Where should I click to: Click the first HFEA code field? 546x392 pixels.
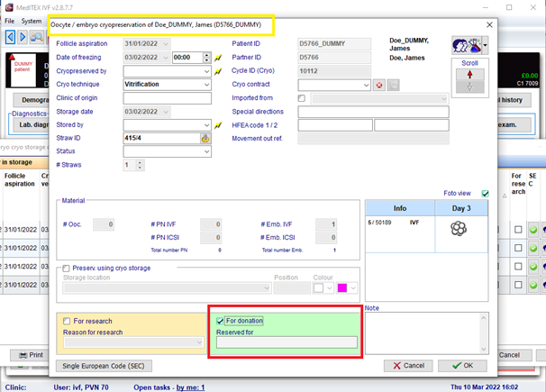335,125
